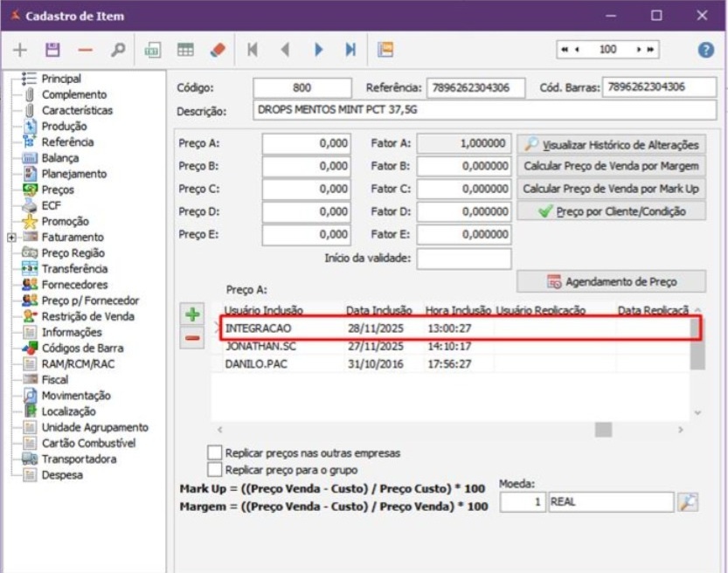Remove price row with red minus button
This screenshot has height=573, width=728.
point(192,338)
